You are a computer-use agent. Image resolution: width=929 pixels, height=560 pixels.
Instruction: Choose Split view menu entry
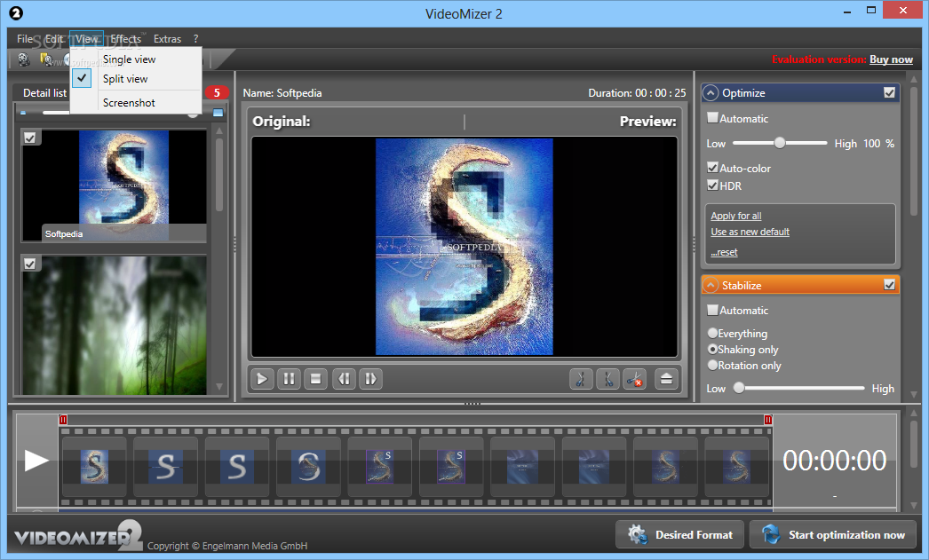[x=136, y=79]
